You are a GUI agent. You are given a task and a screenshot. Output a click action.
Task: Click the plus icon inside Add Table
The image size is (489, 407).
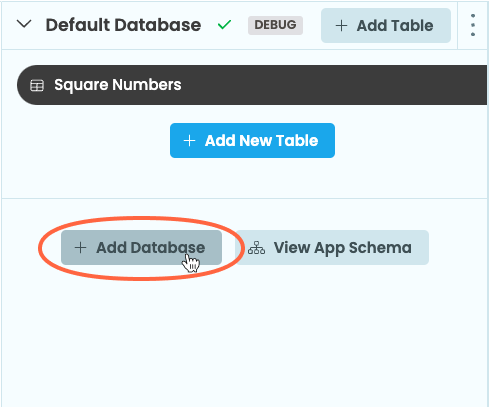341,26
